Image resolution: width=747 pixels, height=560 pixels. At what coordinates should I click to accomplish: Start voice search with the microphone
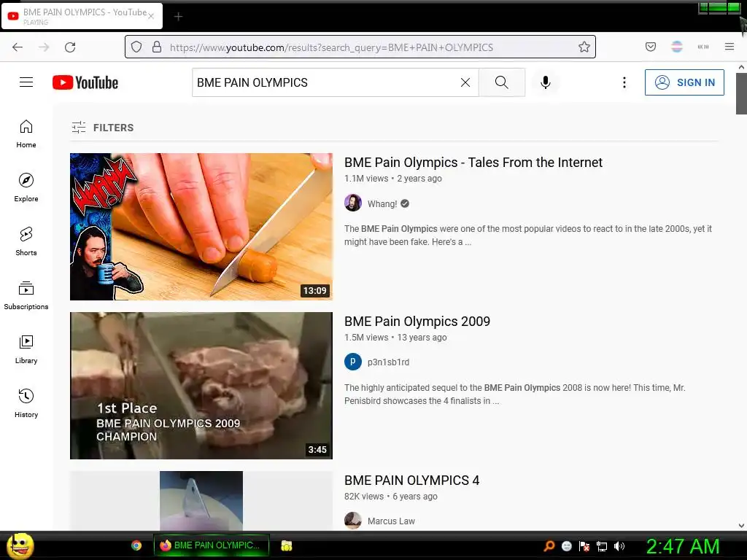click(x=546, y=82)
